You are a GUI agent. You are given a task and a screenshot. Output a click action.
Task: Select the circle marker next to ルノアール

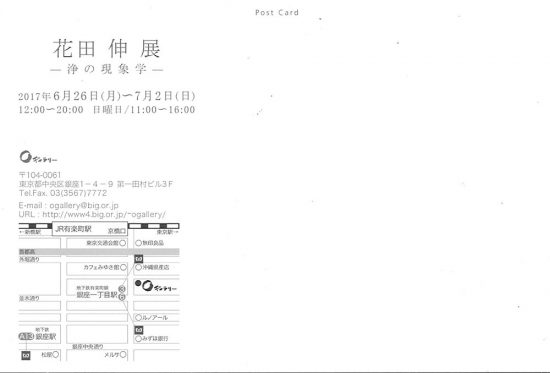click(x=139, y=318)
